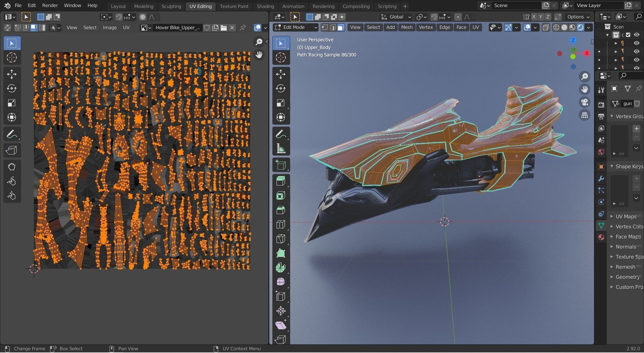Select the Scale tool in 3D viewport toolbar
Image resolution: width=644 pixels, height=353 pixels.
point(281,103)
